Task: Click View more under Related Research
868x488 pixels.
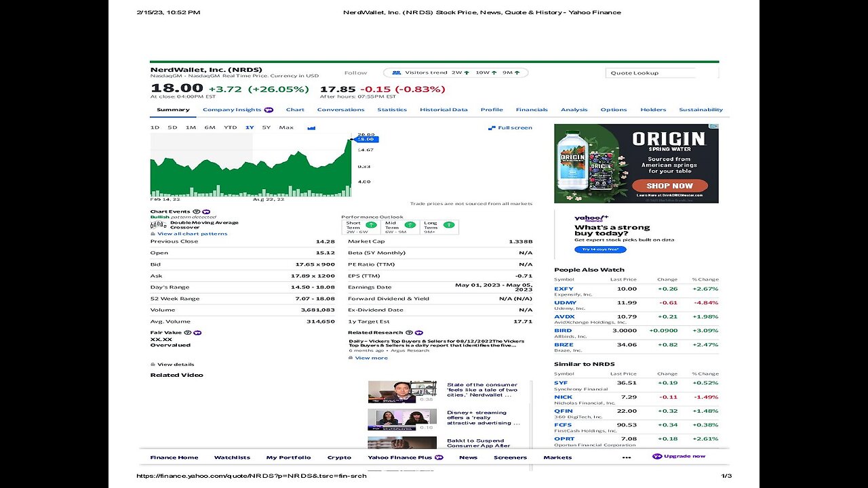Action: click(x=371, y=358)
